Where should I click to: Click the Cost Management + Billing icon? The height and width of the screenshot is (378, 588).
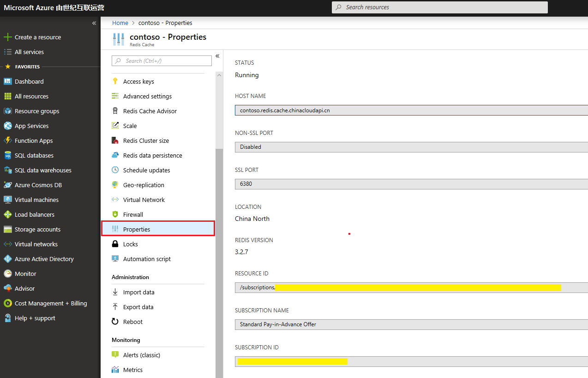[x=7, y=303]
